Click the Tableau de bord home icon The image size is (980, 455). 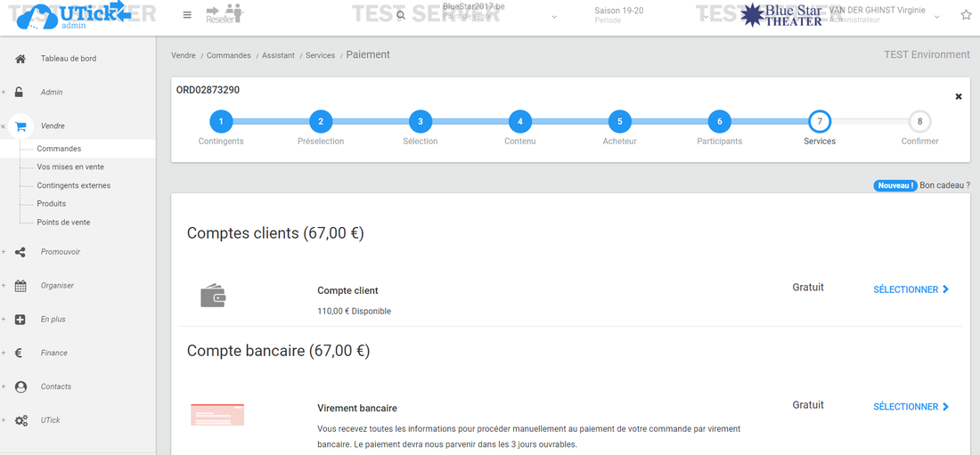(x=20, y=59)
